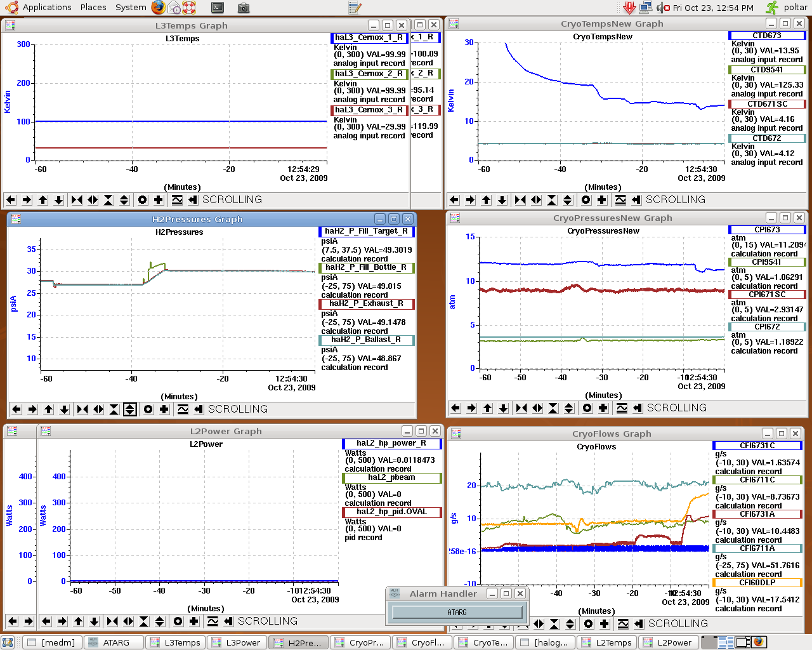Screen dimensions: 812x650
Task: Open window menu of L3Temps Graph
Action: tap(10, 25)
